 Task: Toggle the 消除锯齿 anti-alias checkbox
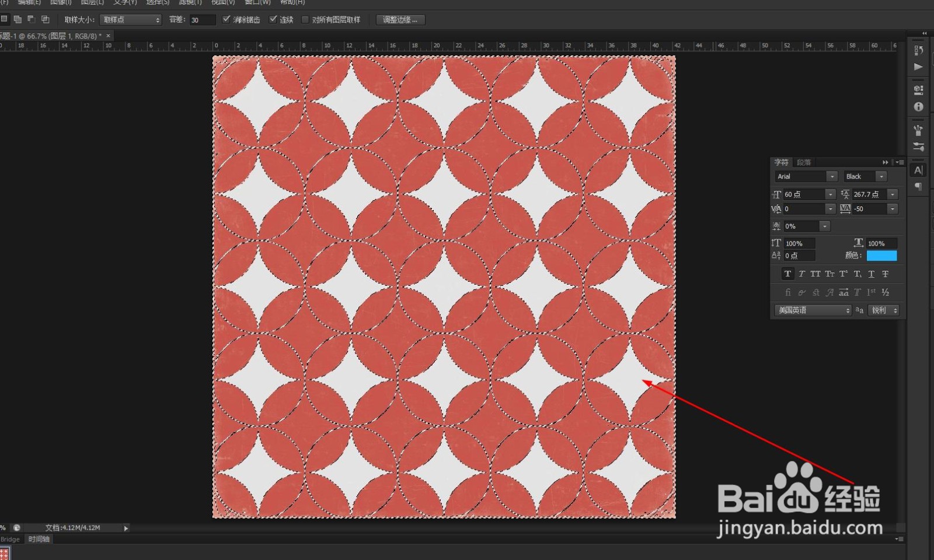click(x=226, y=19)
